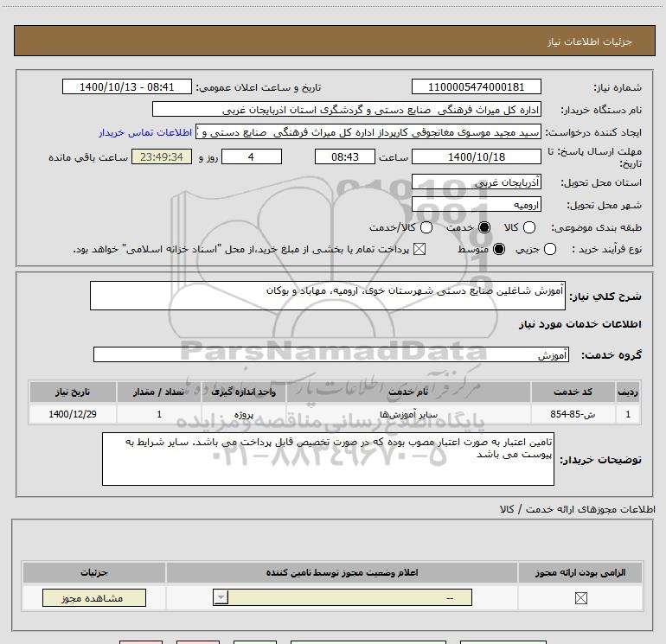Toggle the mandatory license checkbox
This screenshot has height=644, width=666.
(580, 598)
